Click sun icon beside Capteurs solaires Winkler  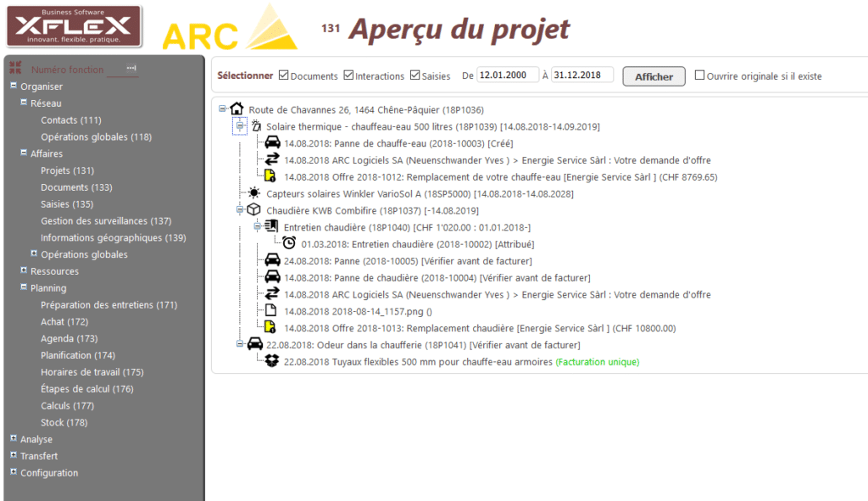254,192
